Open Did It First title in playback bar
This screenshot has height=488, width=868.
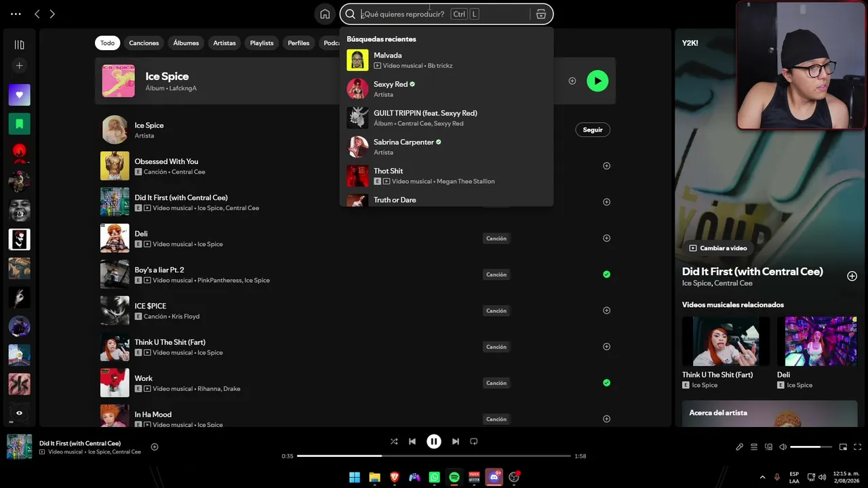point(80,443)
